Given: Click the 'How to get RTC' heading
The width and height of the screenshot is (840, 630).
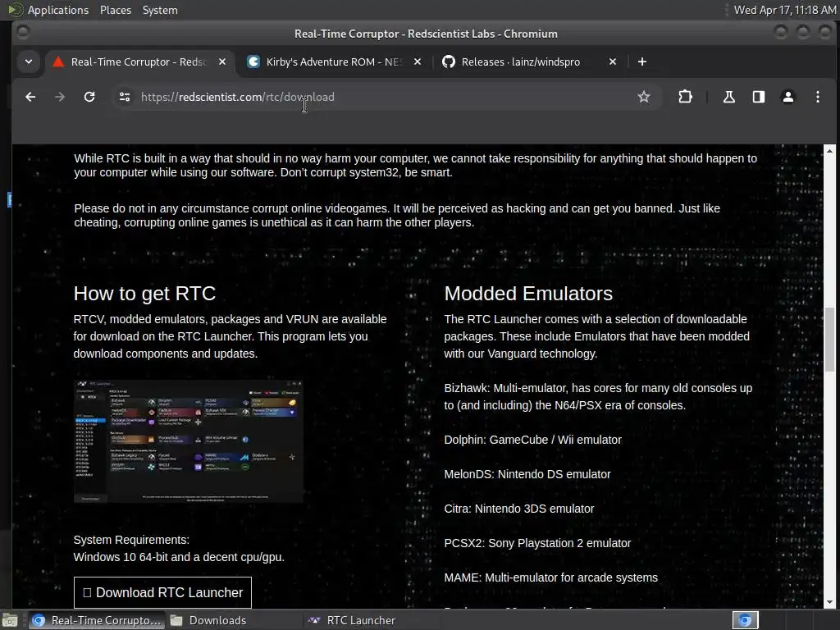Looking at the screenshot, I should click(x=144, y=294).
